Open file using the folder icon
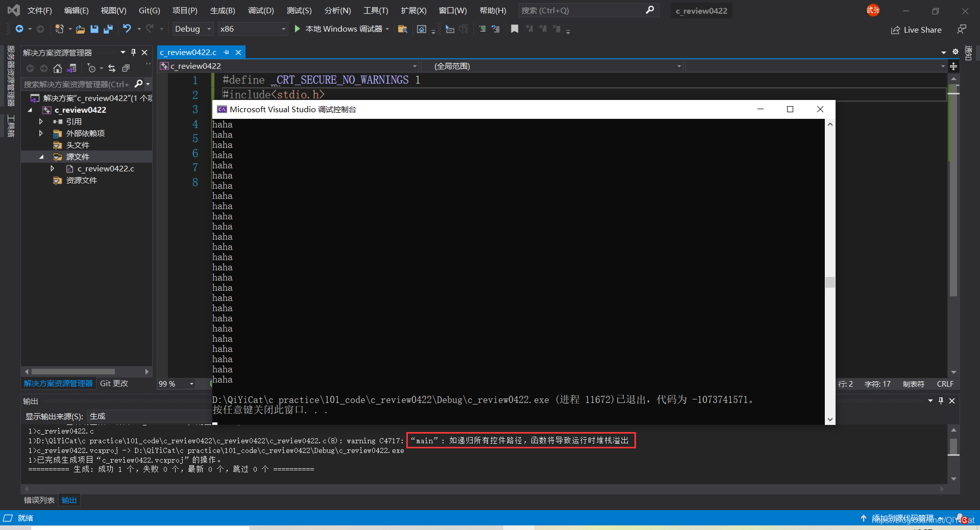980x530 pixels. point(80,29)
